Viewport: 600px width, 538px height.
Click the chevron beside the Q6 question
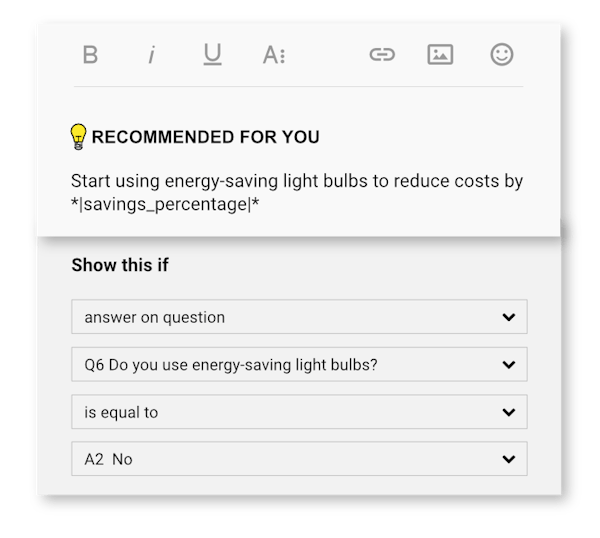pos(509,365)
